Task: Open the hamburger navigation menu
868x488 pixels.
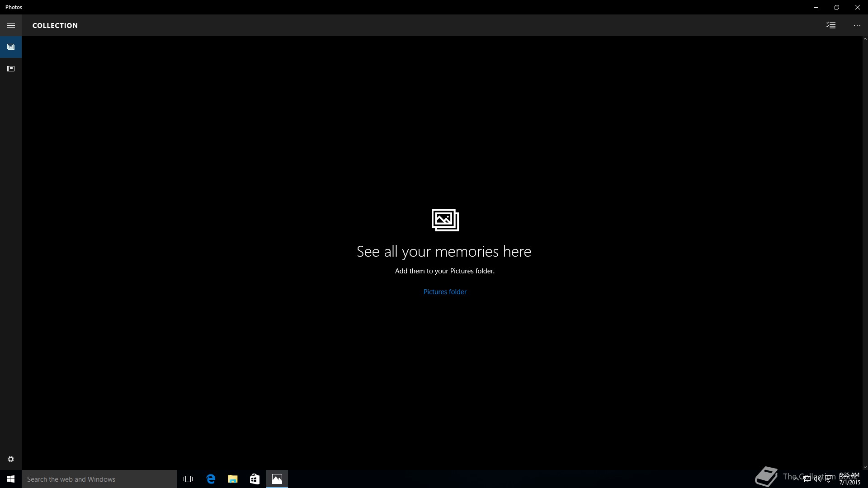Action: pos(11,25)
